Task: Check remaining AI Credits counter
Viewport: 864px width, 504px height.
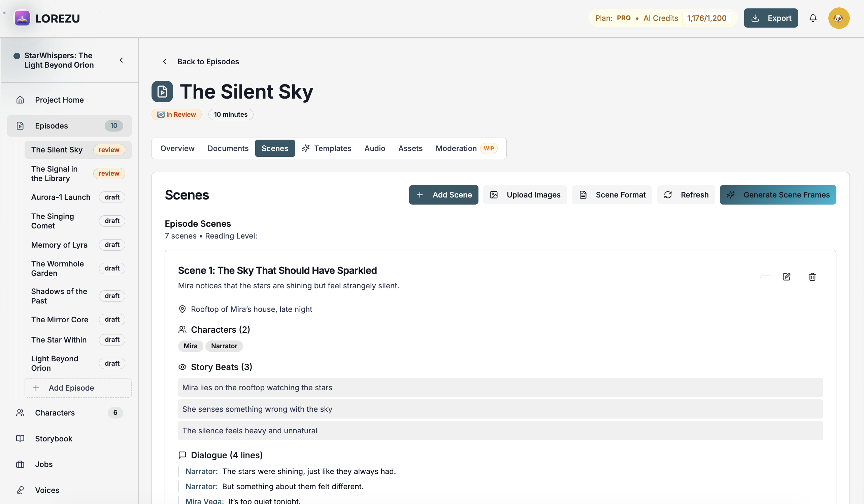Action: tap(707, 18)
